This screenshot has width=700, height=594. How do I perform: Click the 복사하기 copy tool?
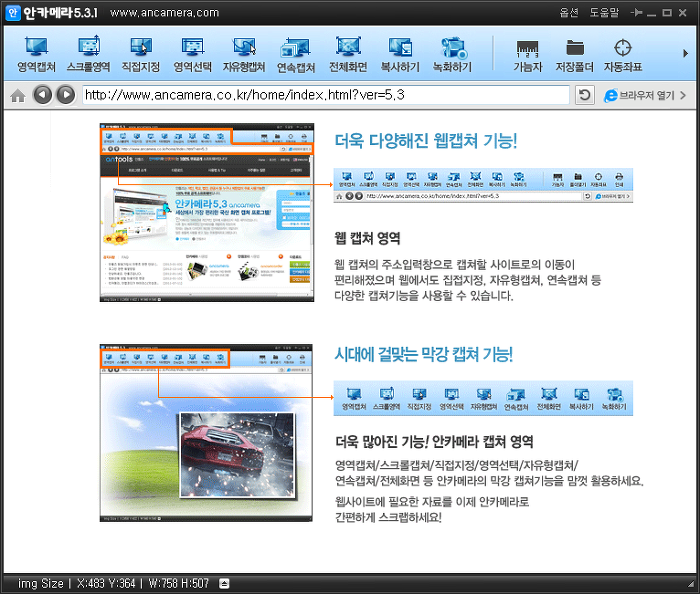pos(400,54)
